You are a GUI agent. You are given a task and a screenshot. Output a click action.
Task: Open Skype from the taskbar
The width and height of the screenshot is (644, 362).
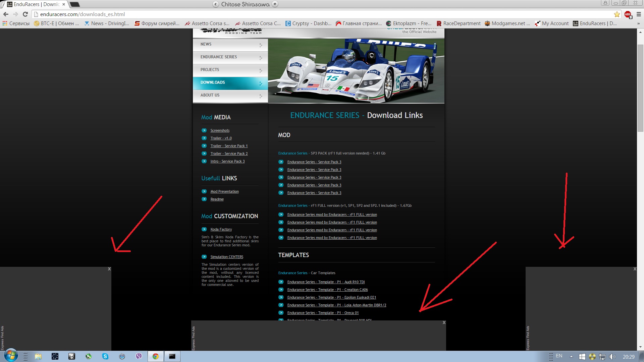coord(105,356)
